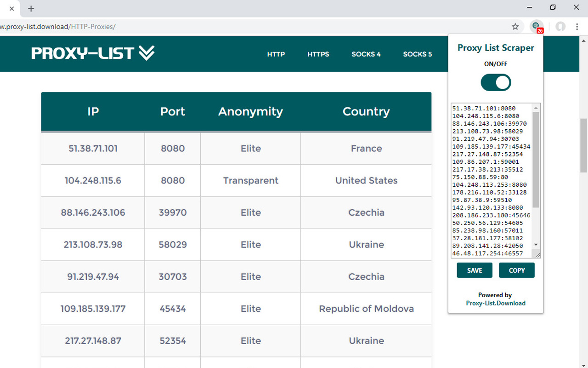Click the bookmark star icon
This screenshot has width=588, height=368.
[x=515, y=27]
